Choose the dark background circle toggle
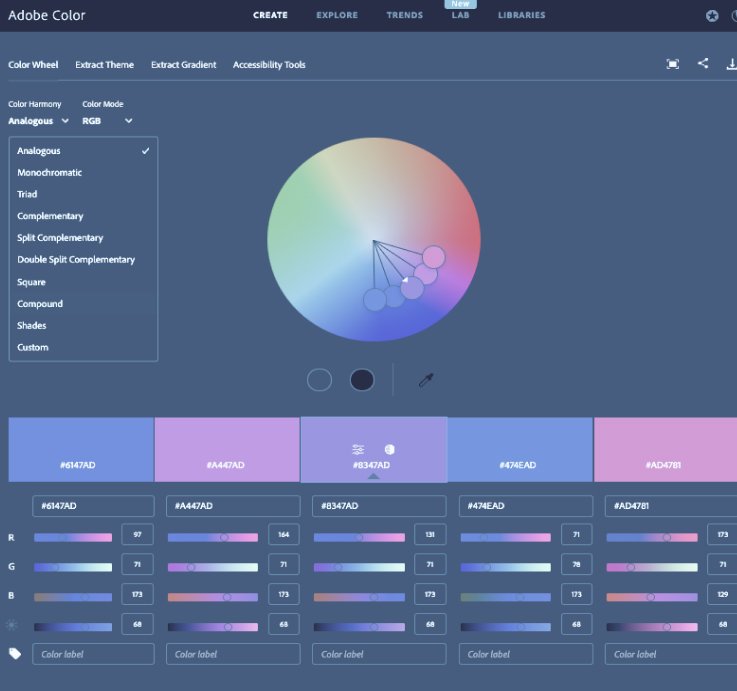This screenshot has width=737, height=691. (362, 380)
